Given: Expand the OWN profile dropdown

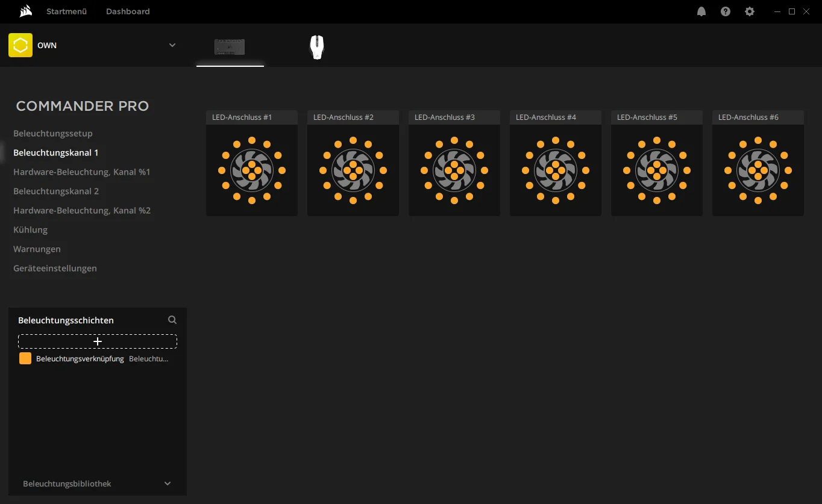Looking at the screenshot, I should tap(172, 45).
